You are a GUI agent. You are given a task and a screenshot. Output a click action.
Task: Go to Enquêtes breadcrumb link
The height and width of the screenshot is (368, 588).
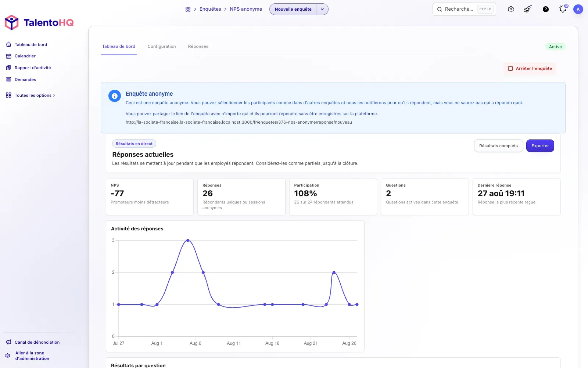pos(210,9)
